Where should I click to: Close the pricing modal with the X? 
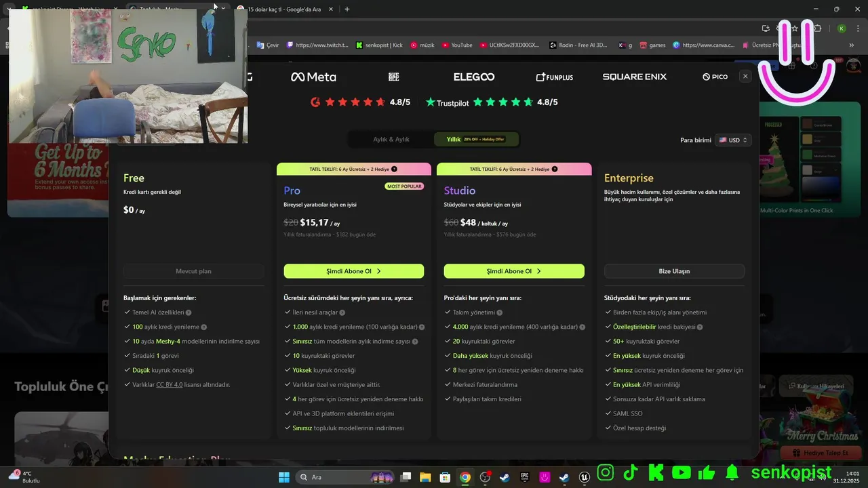click(x=745, y=77)
